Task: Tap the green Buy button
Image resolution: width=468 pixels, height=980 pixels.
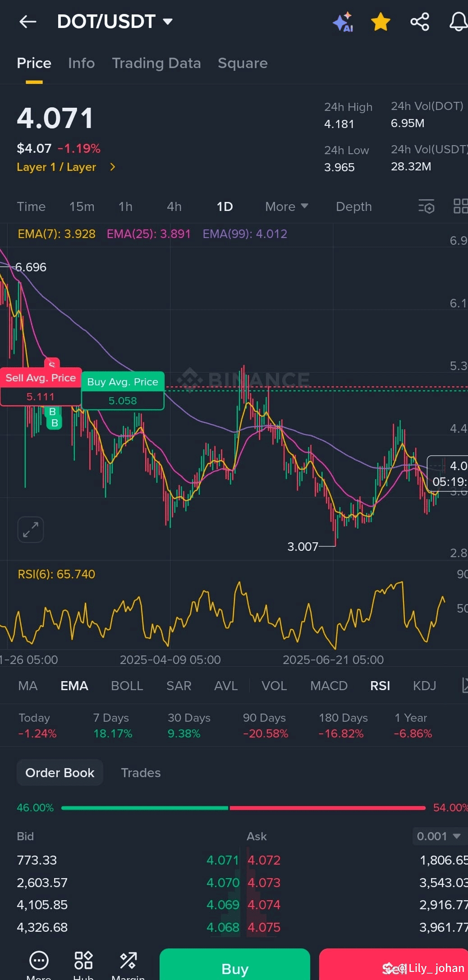Action: tap(235, 964)
